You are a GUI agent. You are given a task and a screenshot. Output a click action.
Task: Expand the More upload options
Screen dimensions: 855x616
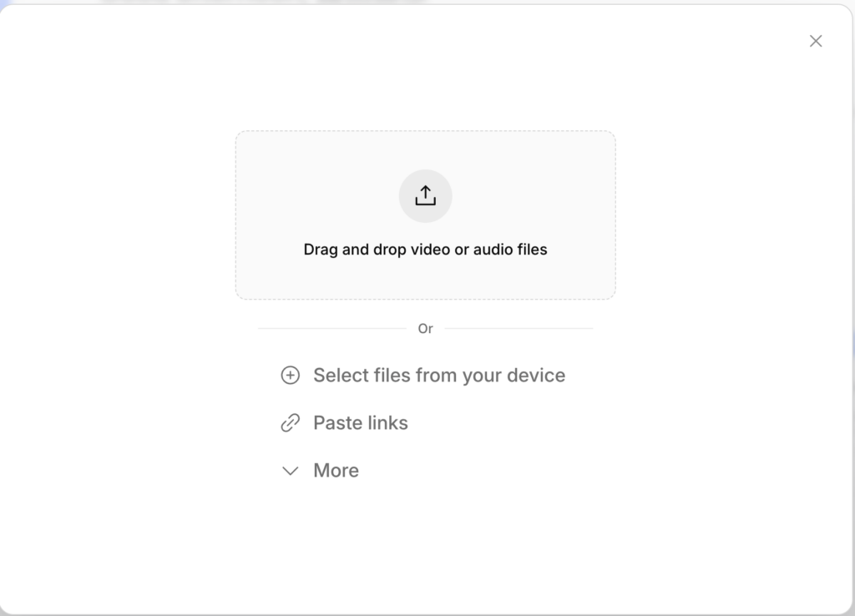320,471
